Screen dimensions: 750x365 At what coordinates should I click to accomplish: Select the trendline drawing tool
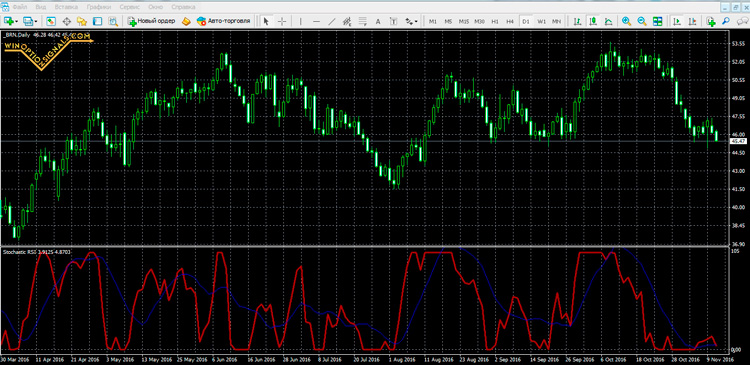(331, 22)
